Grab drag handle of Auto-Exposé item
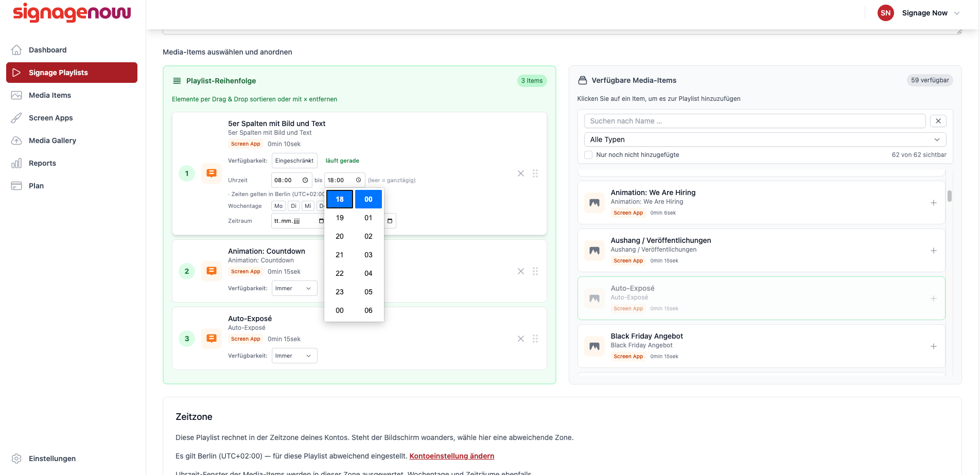This screenshot has height=475, width=980. [535, 339]
